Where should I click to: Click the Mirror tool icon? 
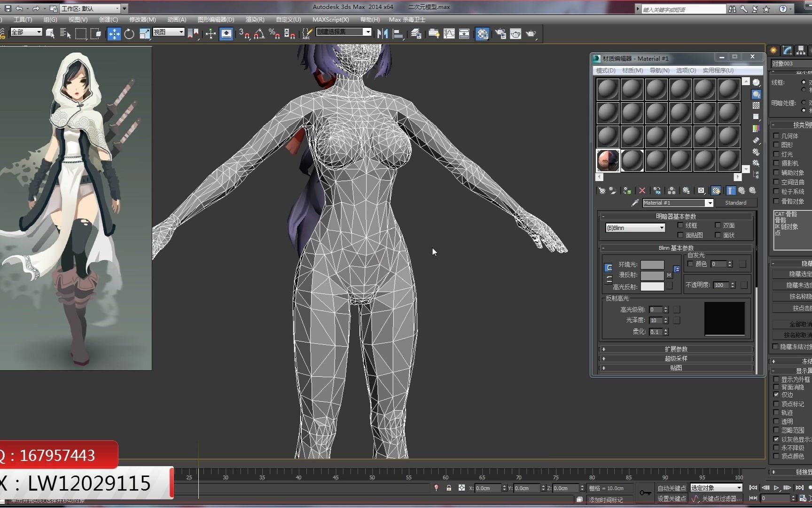[x=383, y=33]
